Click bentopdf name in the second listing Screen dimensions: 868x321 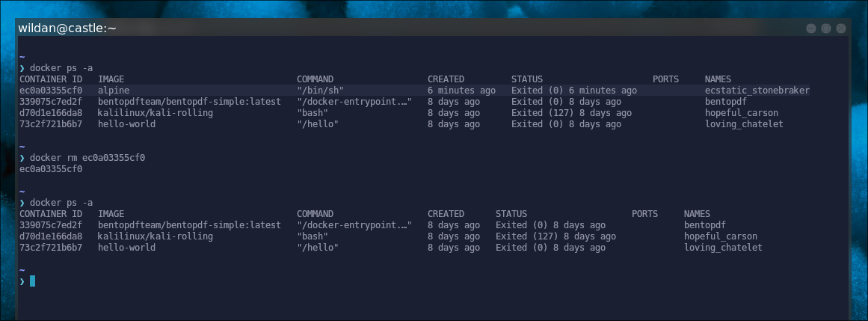(x=705, y=225)
